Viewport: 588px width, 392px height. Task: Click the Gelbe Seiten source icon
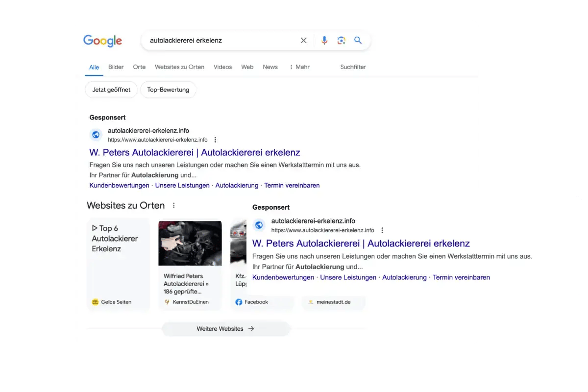coord(95,302)
